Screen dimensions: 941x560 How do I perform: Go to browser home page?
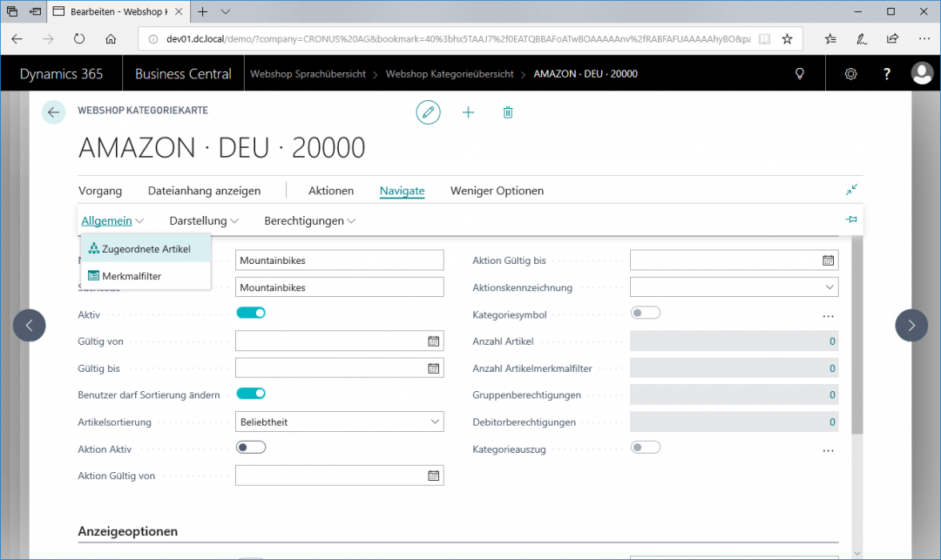tap(111, 39)
